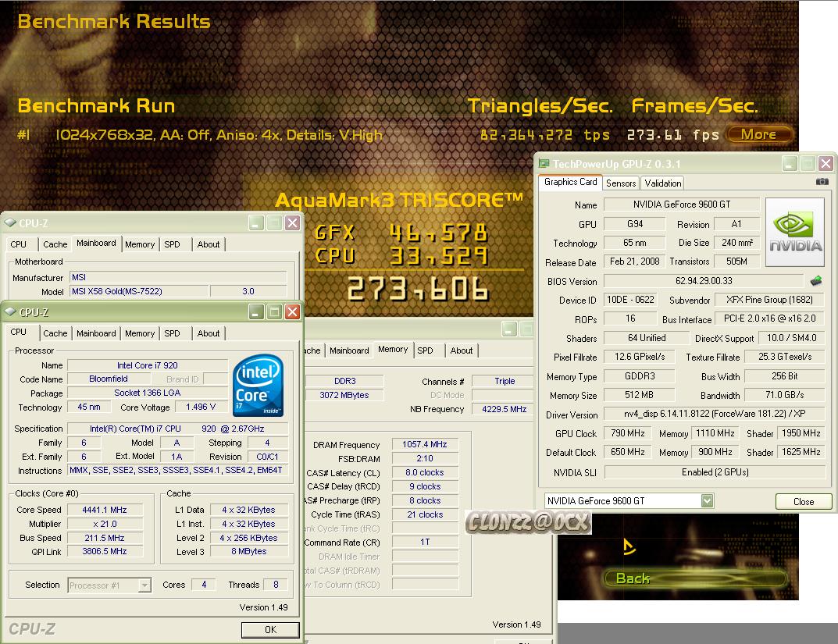The width and height of the screenshot is (838, 644).
Task: Click the Code Name value Bloomfield
Action: click(x=109, y=379)
